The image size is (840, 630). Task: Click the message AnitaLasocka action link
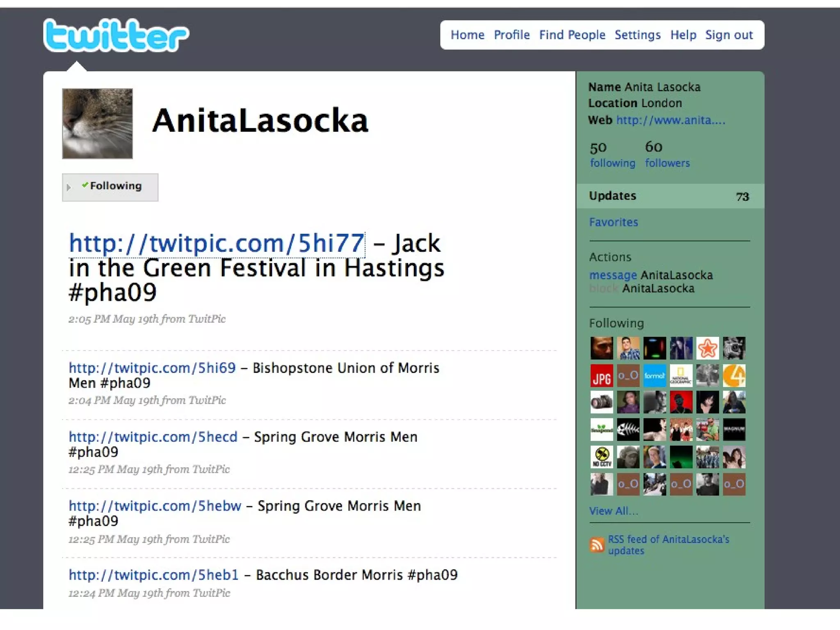(613, 275)
